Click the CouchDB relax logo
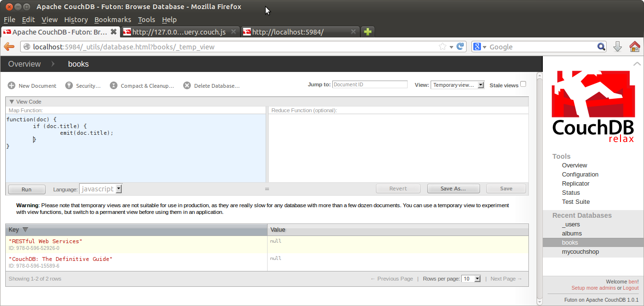Screen dimensions: 644x306 tap(593, 106)
